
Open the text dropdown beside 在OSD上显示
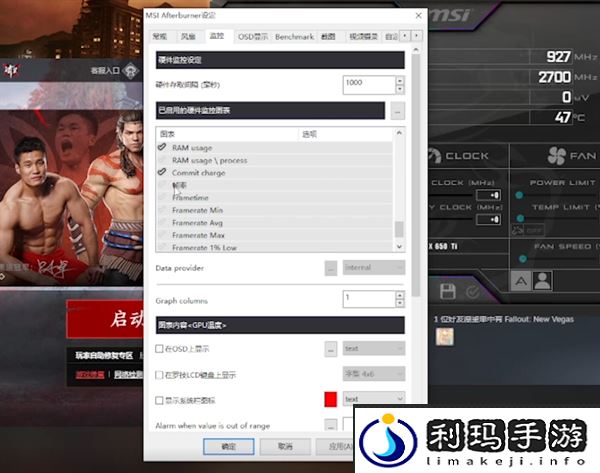coord(374,349)
